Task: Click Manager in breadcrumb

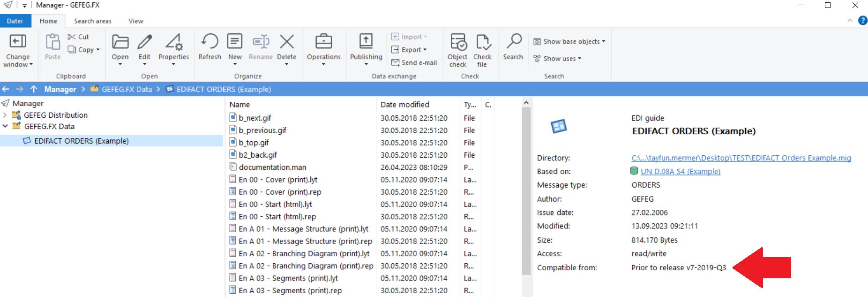Action: [x=60, y=89]
